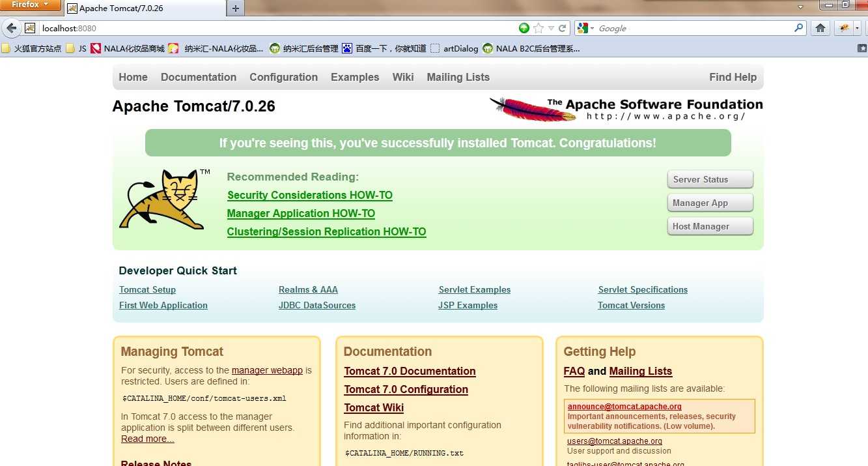This screenshot has height=466, width=868.
Task: Open the dropdown arrow next to Firebug icon
Action: coord(857,28)
